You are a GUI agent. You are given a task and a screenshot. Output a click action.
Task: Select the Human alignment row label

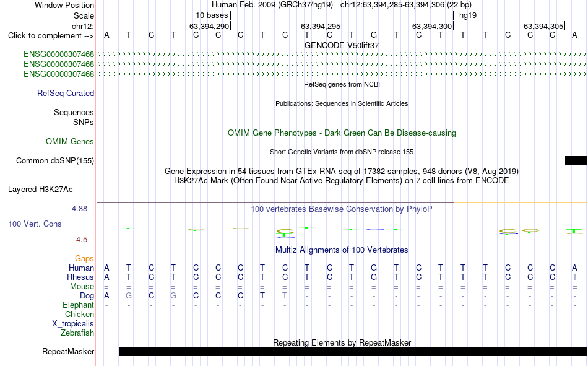point(81,268)
